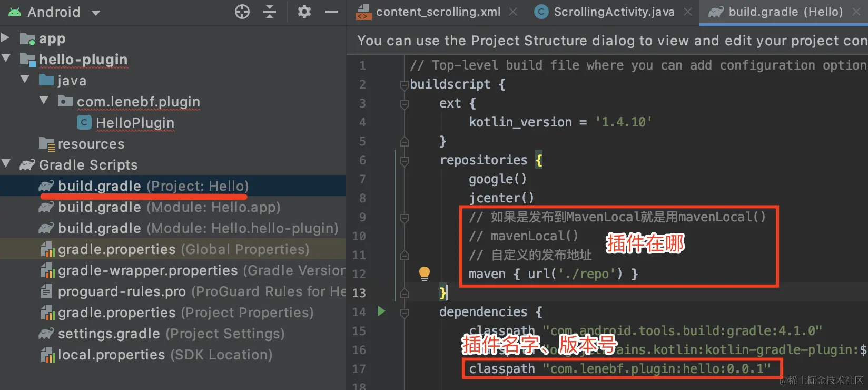Hide the project tool window
Screen dimensions: 868x390
(x=332, y=12)
